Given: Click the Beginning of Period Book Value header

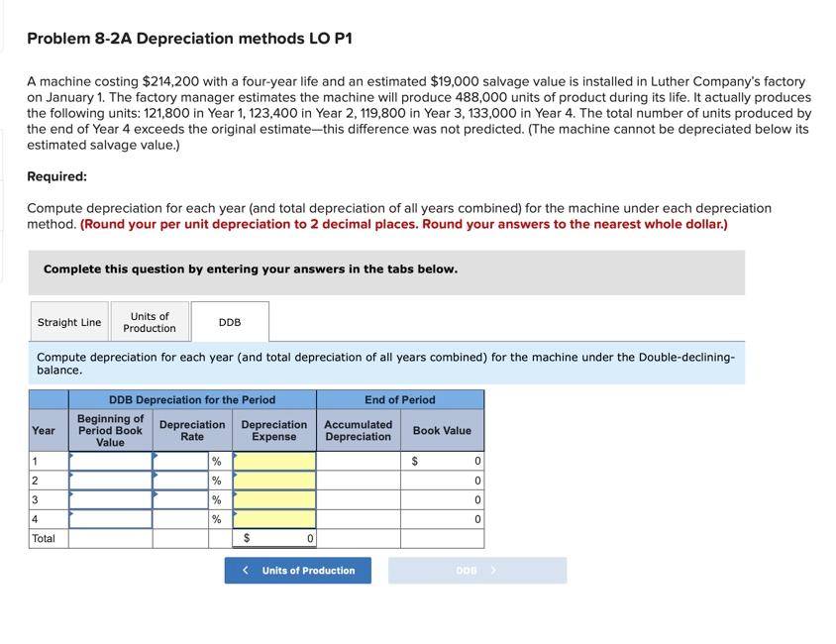Looking at the screenshot, I should point(110,430).
